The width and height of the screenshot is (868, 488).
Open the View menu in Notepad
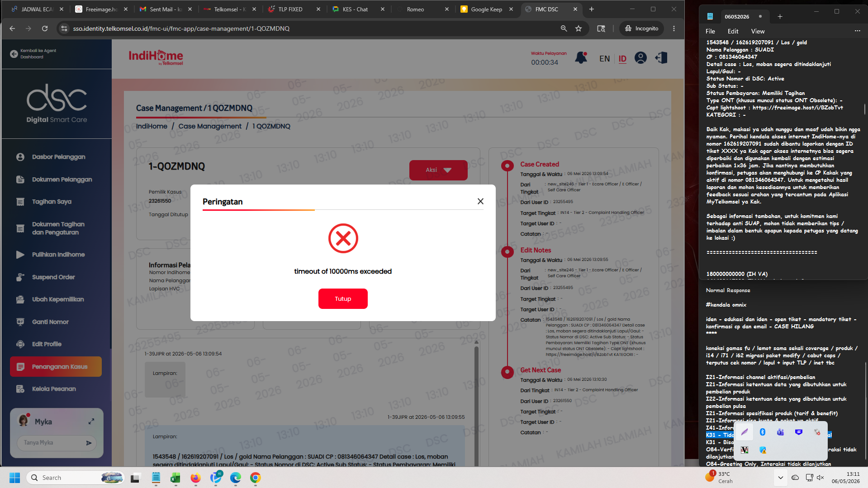758,31
